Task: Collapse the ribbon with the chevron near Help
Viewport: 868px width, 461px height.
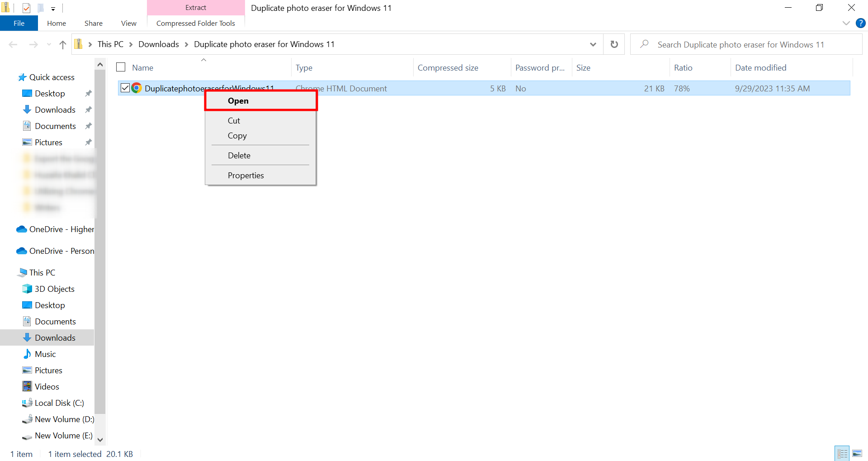Action: (x=846, y=23)
